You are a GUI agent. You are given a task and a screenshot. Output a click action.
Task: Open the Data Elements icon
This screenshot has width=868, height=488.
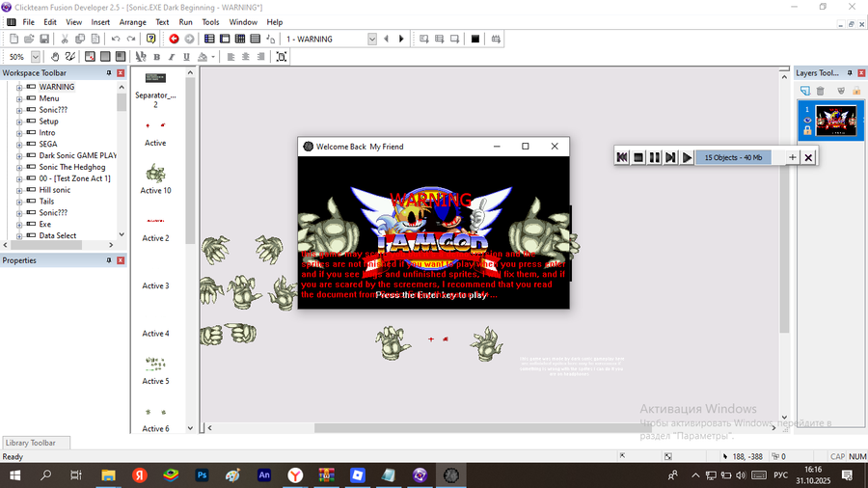[x=271, y=39]
